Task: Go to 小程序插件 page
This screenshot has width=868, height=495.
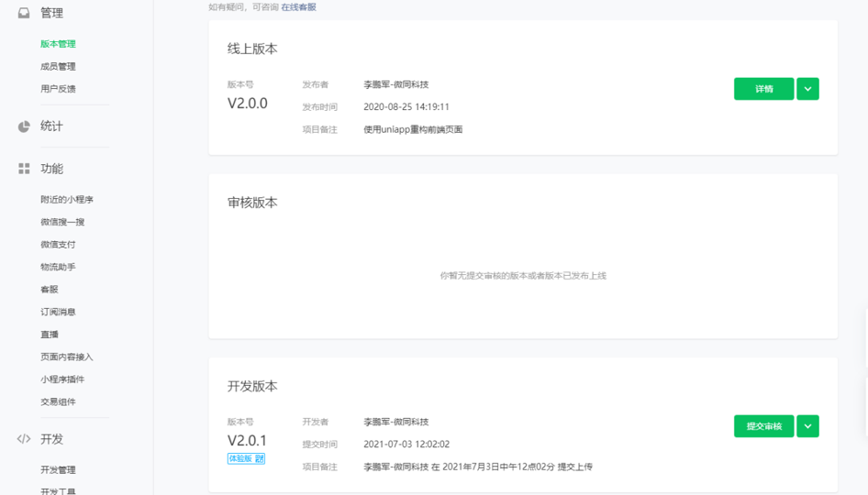Action: [62, 379]
